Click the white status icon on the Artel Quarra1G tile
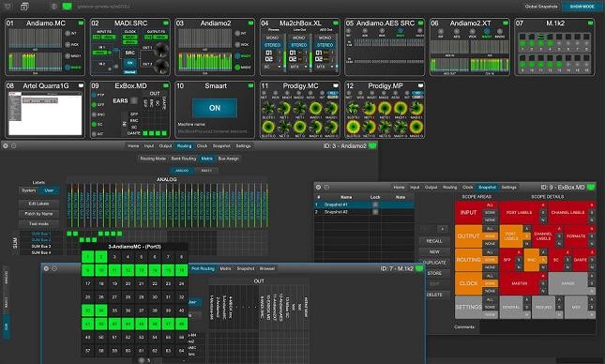The image size is (605, 364). tap(81, 85)
